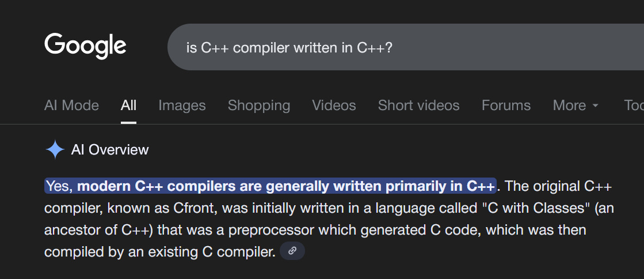Click the quoted "C with Classes" text
Image resolution: width=644 pixels, height=279 pixels.
[511, 208]
